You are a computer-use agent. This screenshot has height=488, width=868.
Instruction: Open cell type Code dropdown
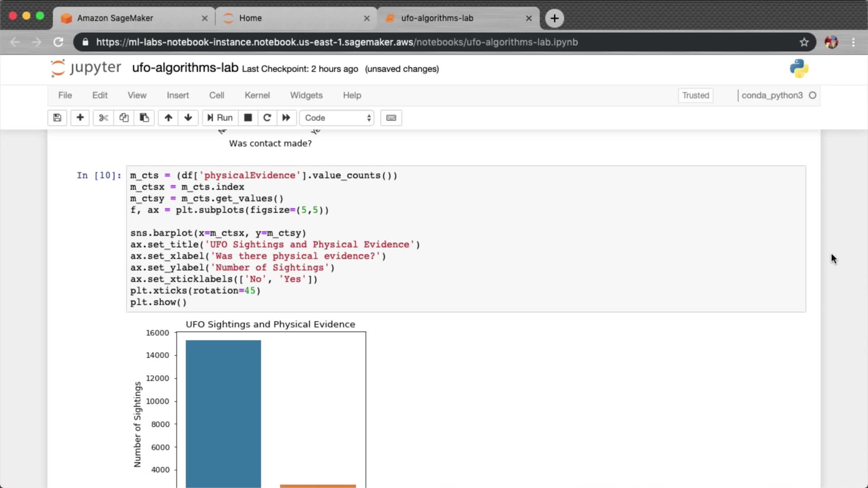pos(337,118)
